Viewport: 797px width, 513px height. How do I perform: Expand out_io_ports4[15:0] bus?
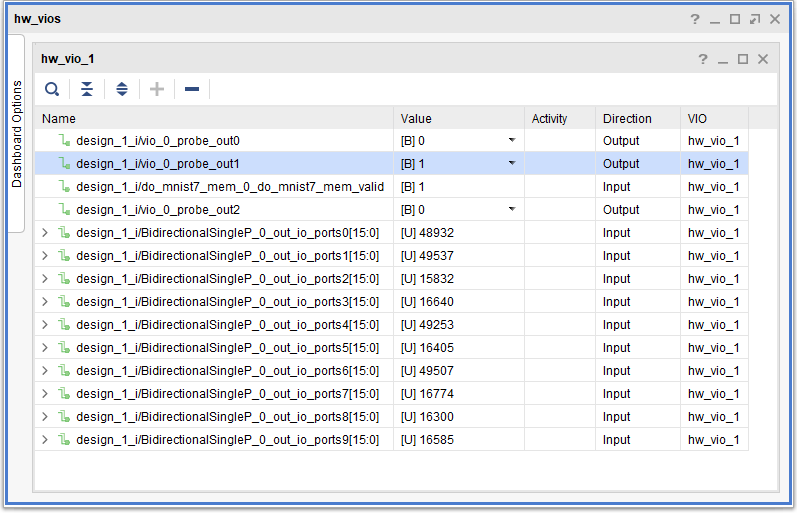coord(45,325)
